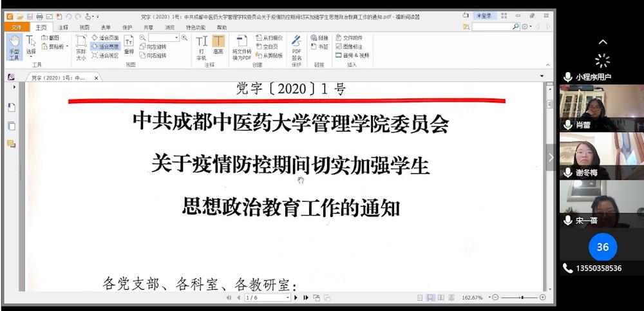The width and height of the screenshot is (644, 311).
Task: Choose Fit Visible (适合视区)
Action: click(105, 55)
